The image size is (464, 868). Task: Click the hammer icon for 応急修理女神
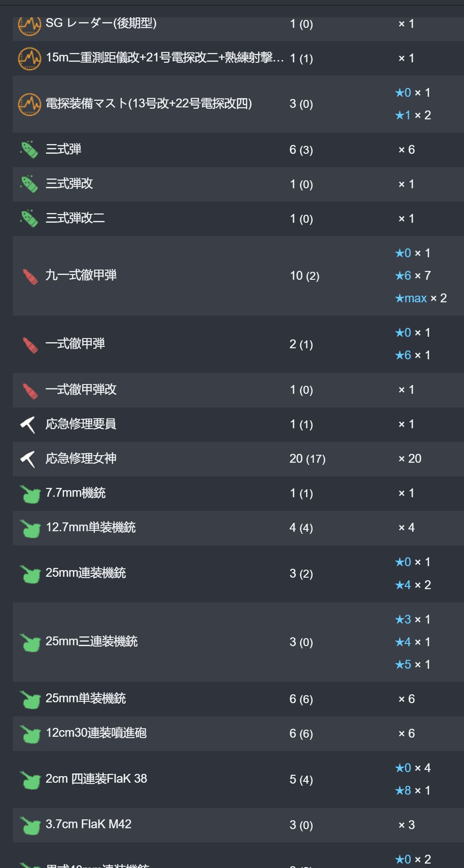[x=28, y=459]
